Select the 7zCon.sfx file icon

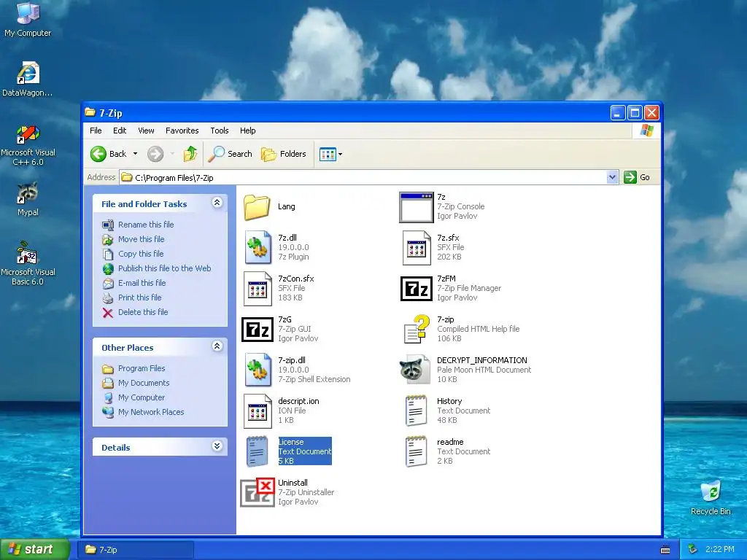(258, 288)
